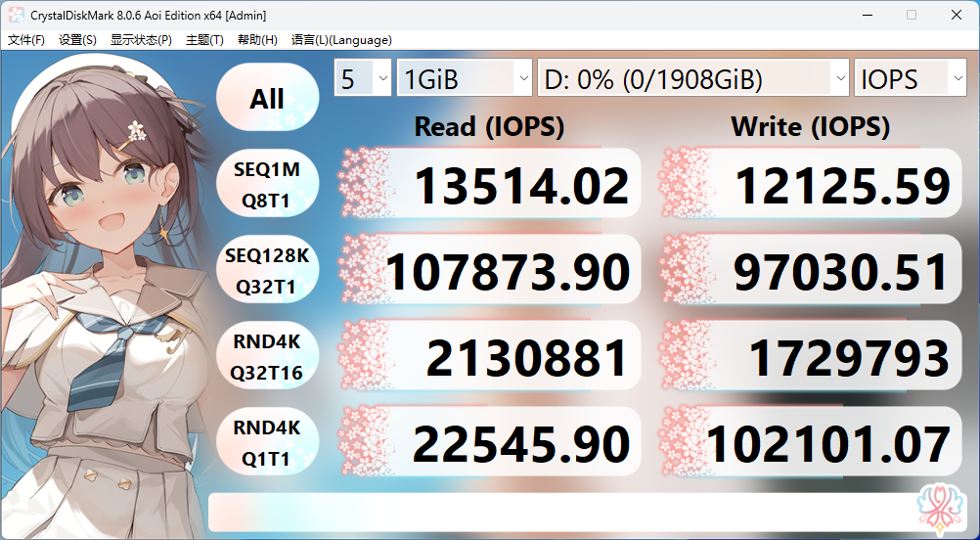This screenshot has width=980, height=540.
Task: Open the 语言(L)(Language) menu
Action: pyautogui.click(x=341, y=40)
